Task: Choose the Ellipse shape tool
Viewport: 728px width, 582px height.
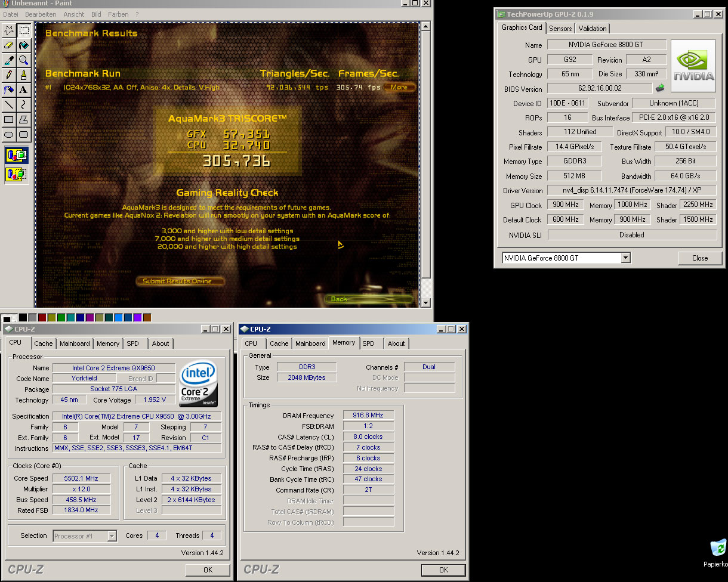Action: point(8,134)
